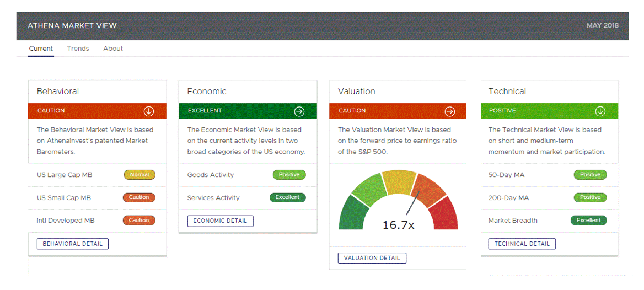The image size is (644, 290).
Task: Select the Current tab
Action: click(x=41, y=49)
